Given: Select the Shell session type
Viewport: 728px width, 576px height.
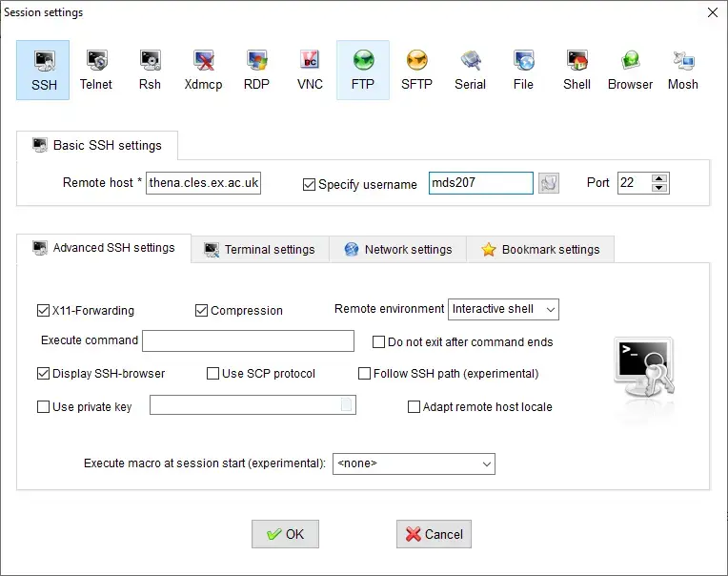Looking at the screenshot, I should [576, 71].
